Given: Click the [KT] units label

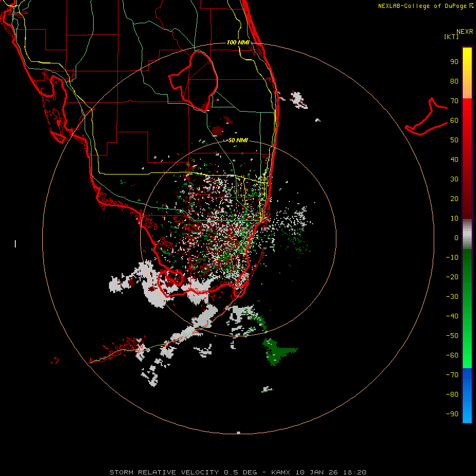Looking at the screenshot, I should pos(451,36).
